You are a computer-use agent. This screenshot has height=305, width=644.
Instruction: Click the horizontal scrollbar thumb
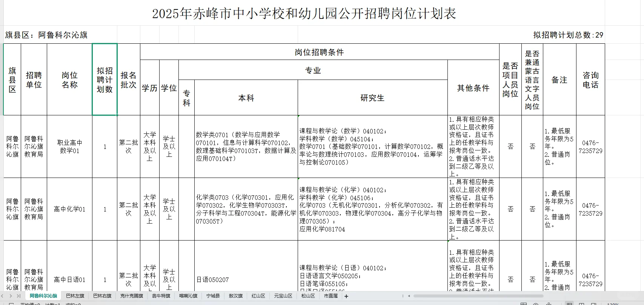tap(478, 296)
